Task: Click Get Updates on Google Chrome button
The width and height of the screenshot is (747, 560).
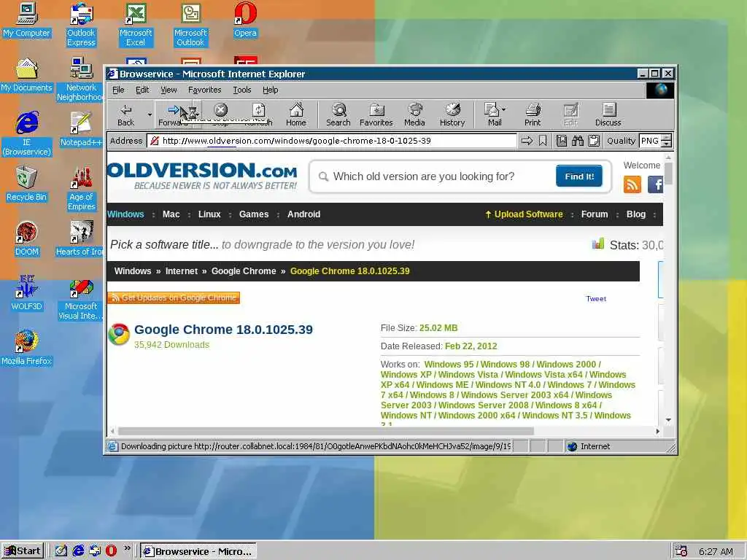Action: coord(174,297)
